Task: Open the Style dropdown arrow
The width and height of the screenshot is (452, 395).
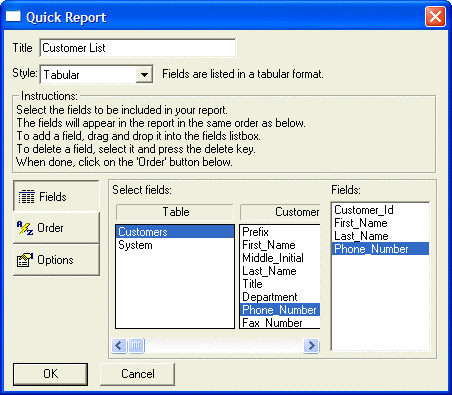Action: click(144, 74)
